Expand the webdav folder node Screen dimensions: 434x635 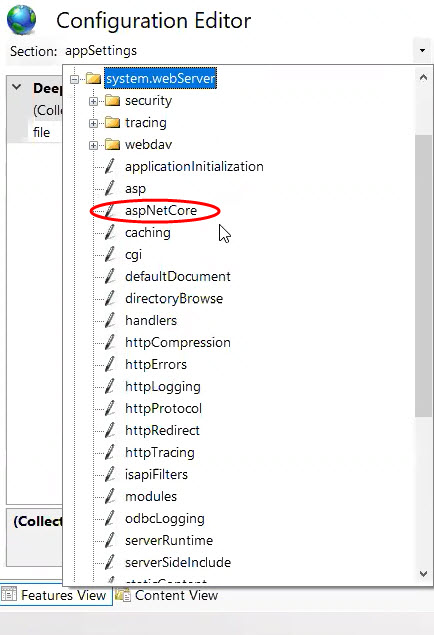point(93,145)
